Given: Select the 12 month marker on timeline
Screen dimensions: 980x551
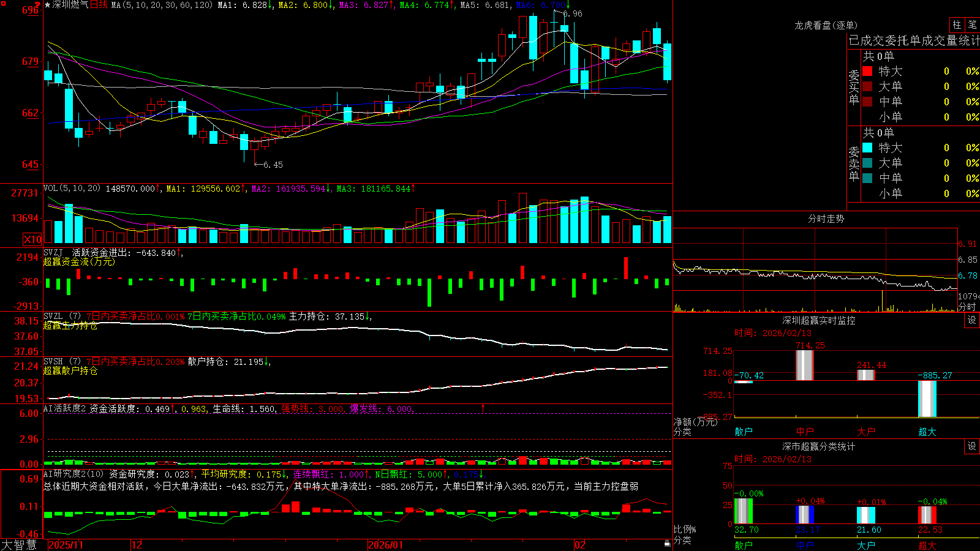Looking at the screenshot, I should (137, 545).
